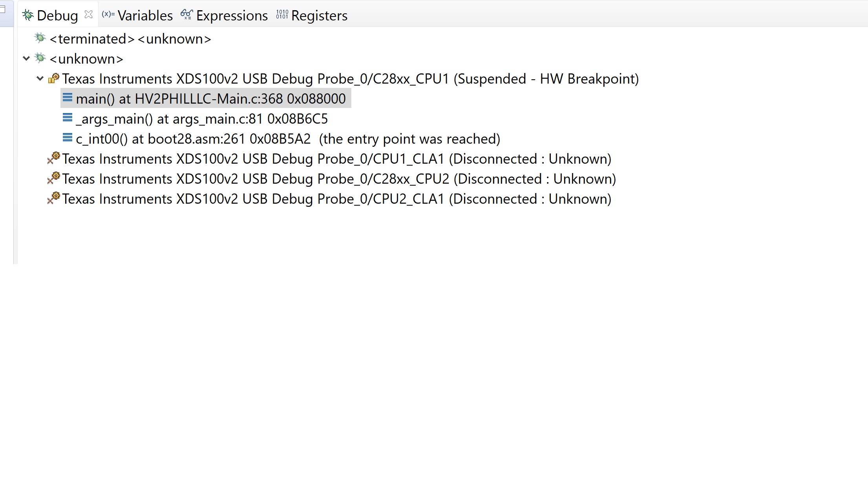This screenshot has width=868, height=478.
Task: Select the main() stack frame
Action: [x=210, y=99]
